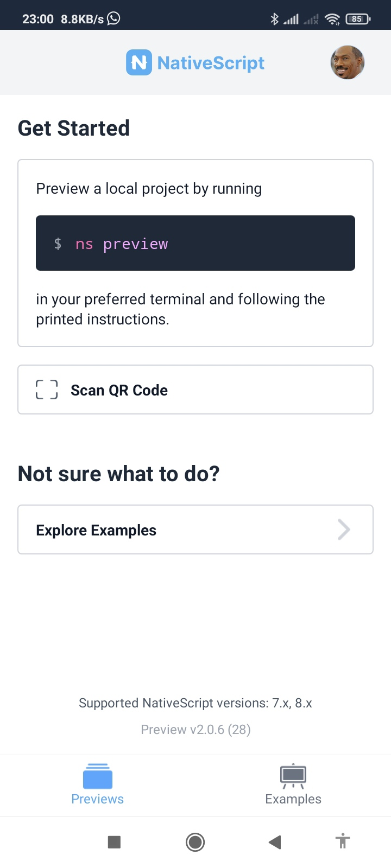Open Explore Examples
Screen dimensions: 391x868
[x=96, y=530]
